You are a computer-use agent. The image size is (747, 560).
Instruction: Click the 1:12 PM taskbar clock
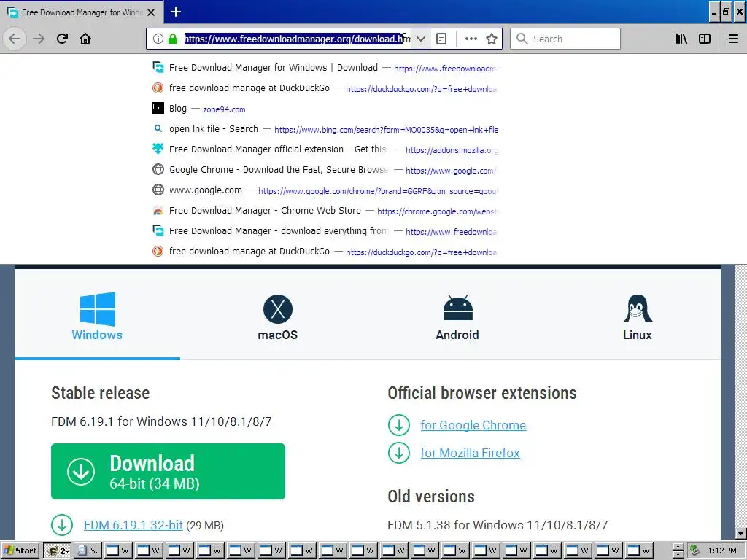pyautogui.click(x=721, y=551)
